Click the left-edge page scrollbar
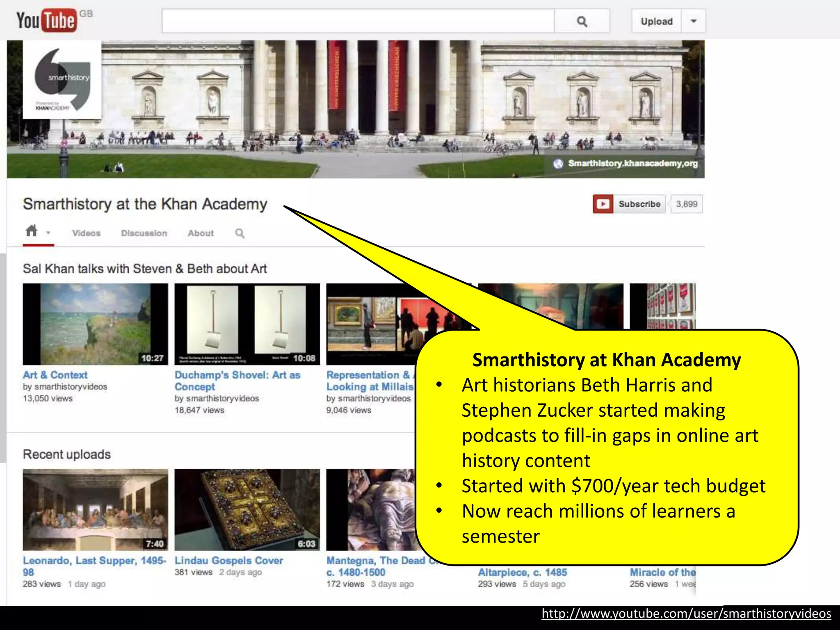The height and width of the screenshot is (630, 840). 3,358
